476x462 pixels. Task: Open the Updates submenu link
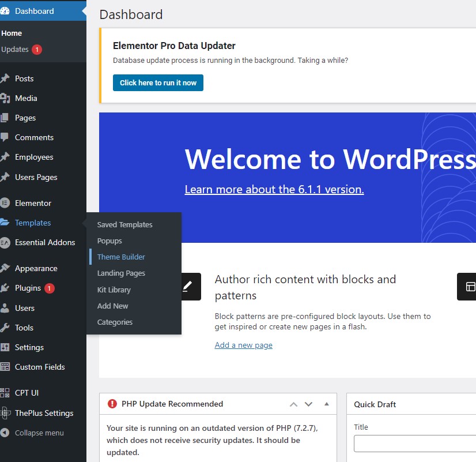point(15,49)
